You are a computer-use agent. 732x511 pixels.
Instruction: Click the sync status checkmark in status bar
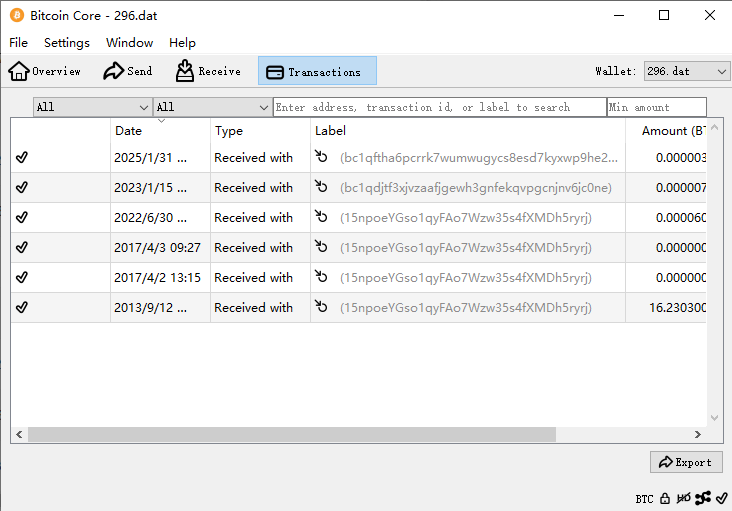tap(722, 498)
